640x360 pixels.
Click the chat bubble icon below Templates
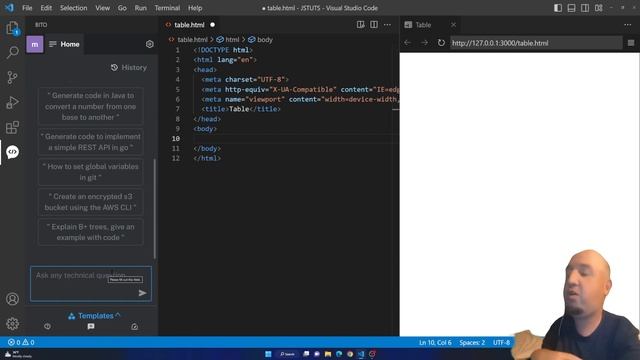pyautogui.click(x=91, y=326)
